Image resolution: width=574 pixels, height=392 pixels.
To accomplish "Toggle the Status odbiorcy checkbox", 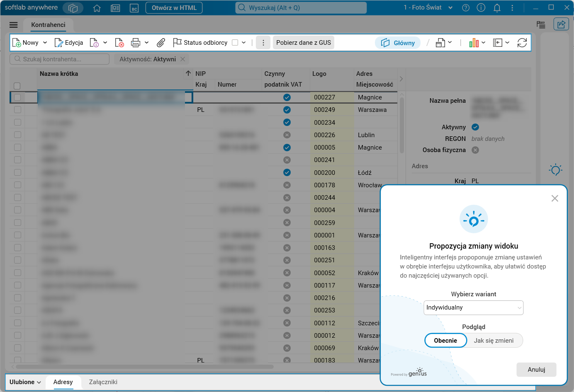I will [x=235, y=43].
